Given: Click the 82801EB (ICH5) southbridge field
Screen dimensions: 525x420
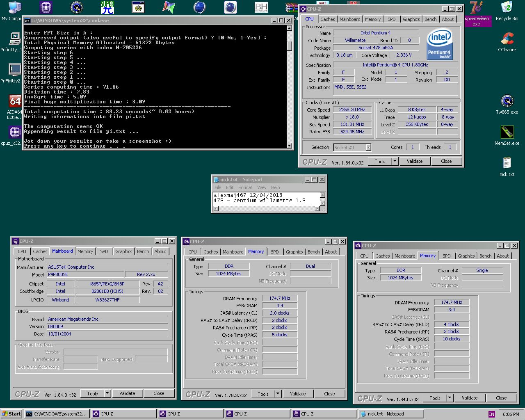Looking at the screenshot, I should tap(107, 291).
